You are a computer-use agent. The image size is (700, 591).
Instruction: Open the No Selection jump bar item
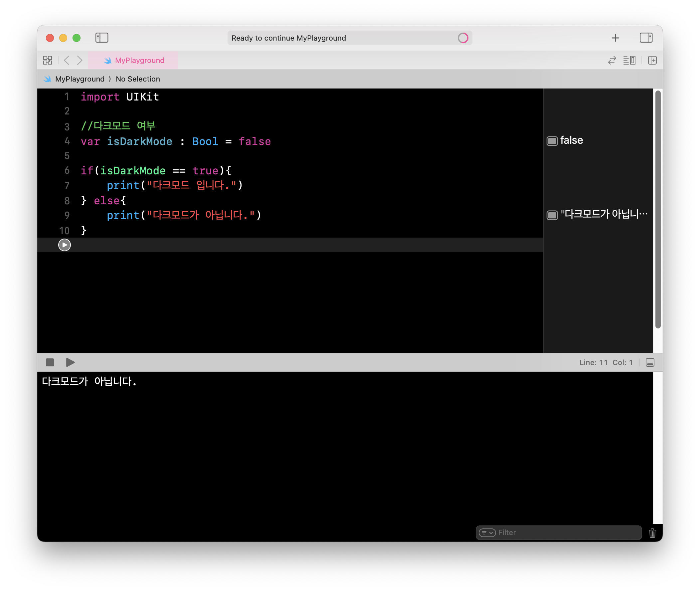click(138, 79)
